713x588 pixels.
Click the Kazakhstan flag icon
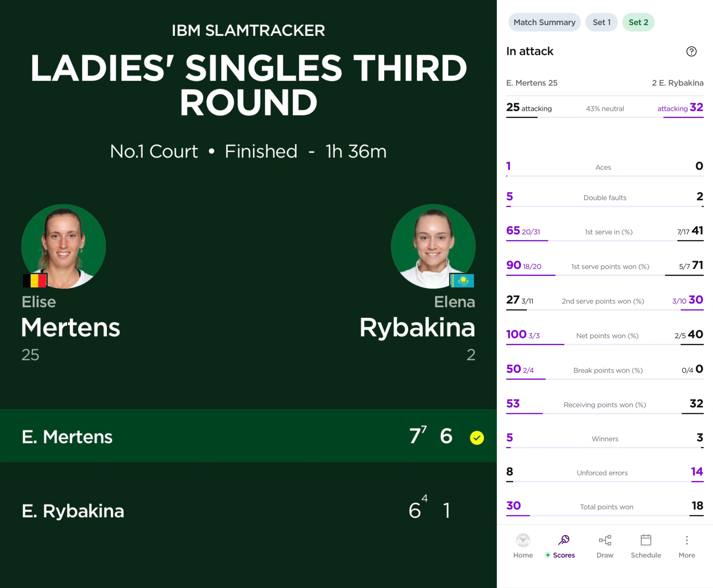[462, 280]
